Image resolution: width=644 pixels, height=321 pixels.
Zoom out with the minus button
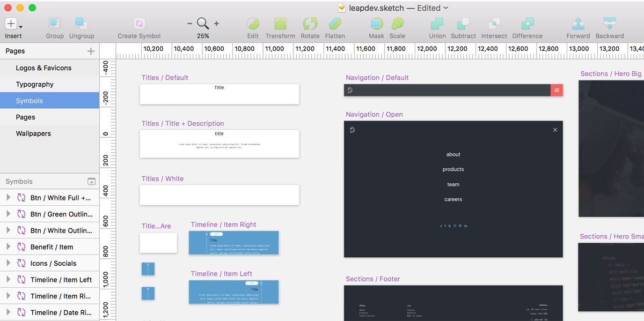coord(189,24)
